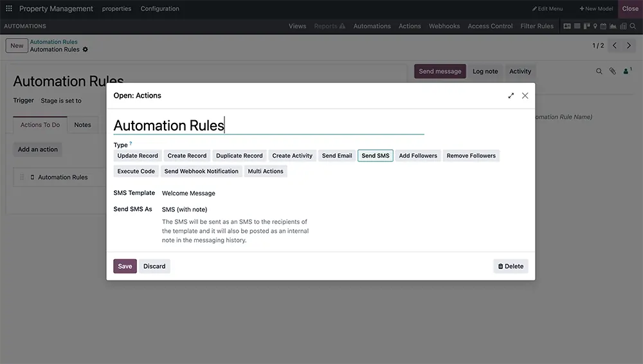Select Create Record action type

(187, 156)
